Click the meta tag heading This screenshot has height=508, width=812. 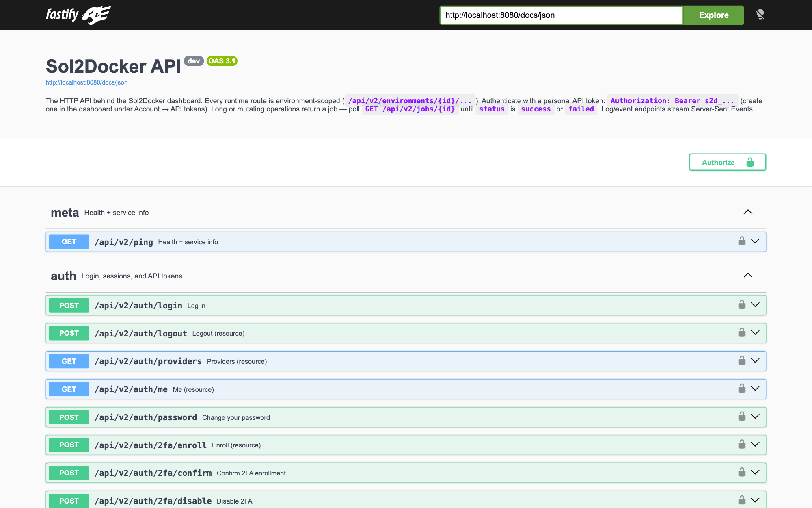[65, 213]
